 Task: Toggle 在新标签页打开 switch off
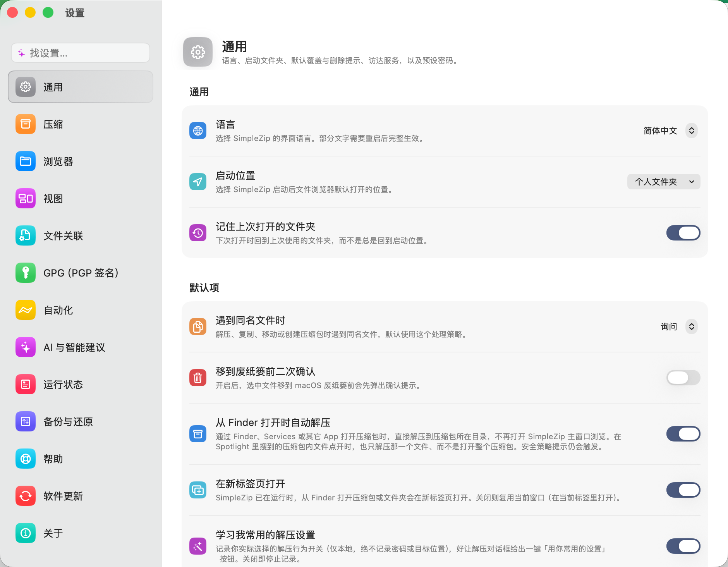coord(683,490)
